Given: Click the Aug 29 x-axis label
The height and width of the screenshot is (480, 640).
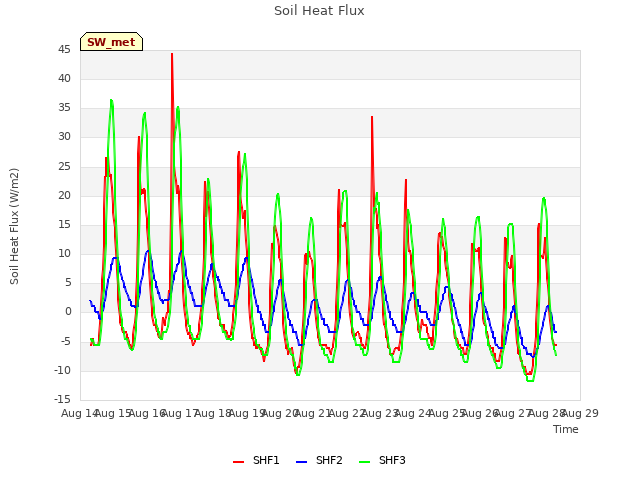Looking at the screenshot, I should pyautogui.click(x=580, y=413).
